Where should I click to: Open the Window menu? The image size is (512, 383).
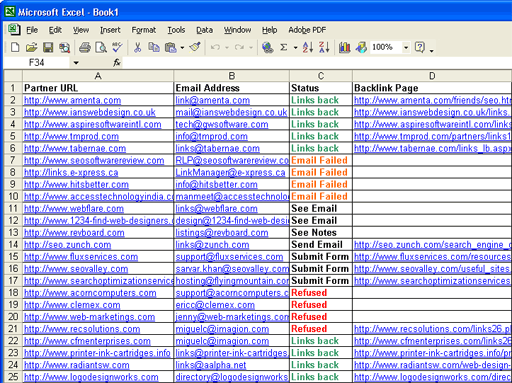[x=237, y=30]
